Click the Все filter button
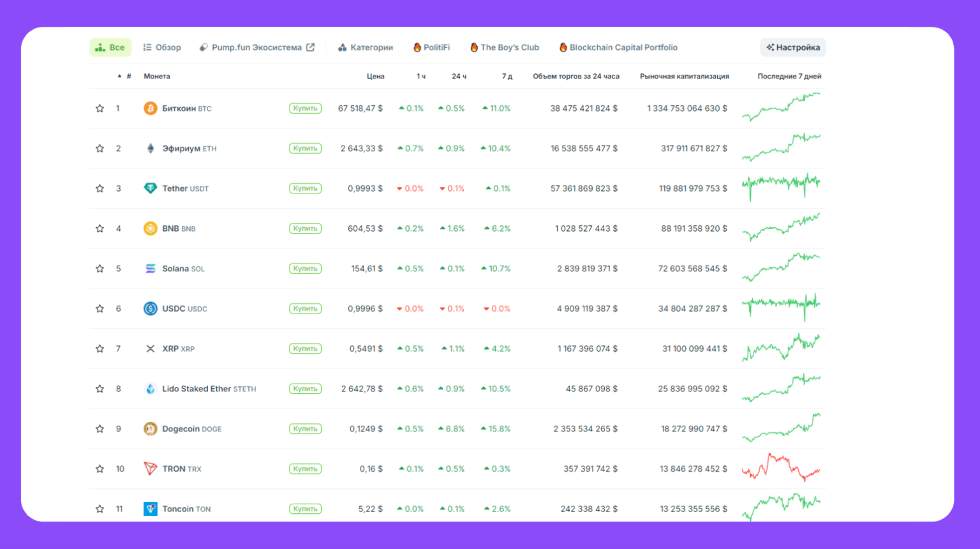 click(x=110, y=47)
